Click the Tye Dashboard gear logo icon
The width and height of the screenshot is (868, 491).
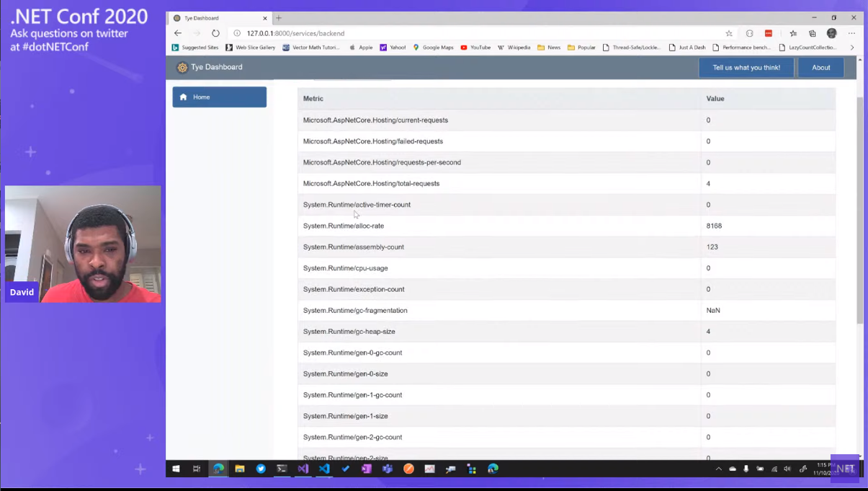click(x=182, y=68)
